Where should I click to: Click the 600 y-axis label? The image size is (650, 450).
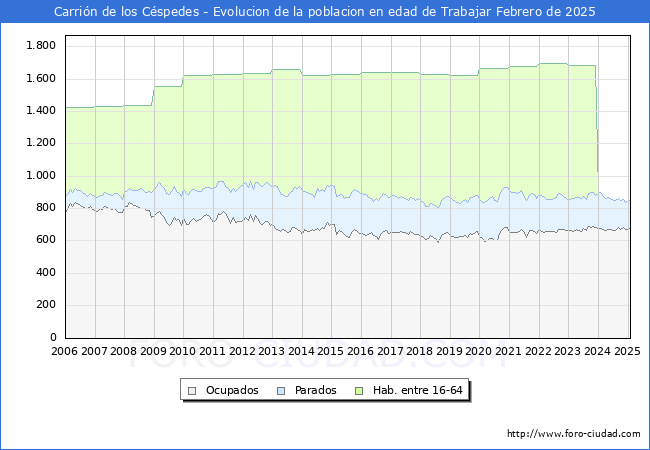(46, 240)
